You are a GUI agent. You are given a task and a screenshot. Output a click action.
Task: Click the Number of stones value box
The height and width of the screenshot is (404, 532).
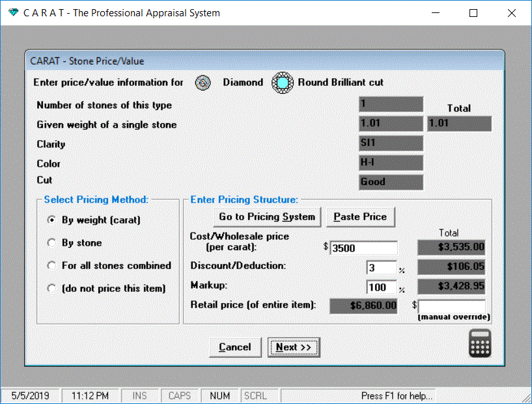click(391, 104)
